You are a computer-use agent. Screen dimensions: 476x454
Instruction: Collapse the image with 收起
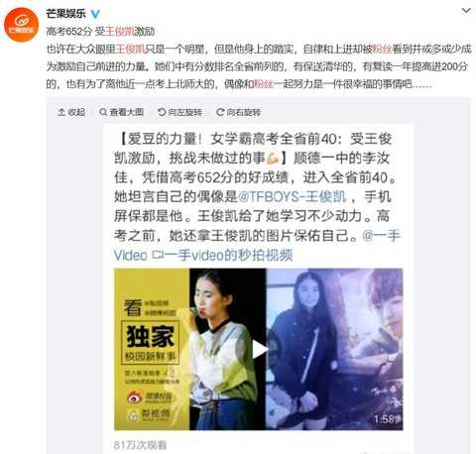(x=71, y=112)
